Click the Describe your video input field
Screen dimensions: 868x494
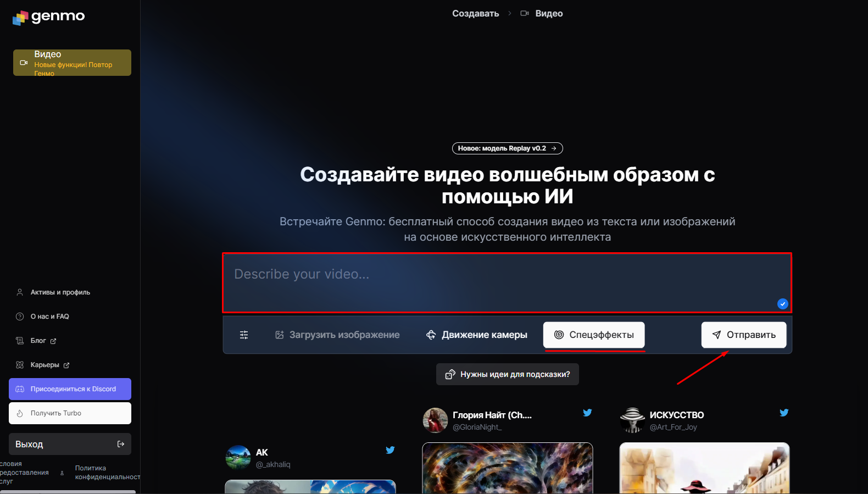[507, 283]
